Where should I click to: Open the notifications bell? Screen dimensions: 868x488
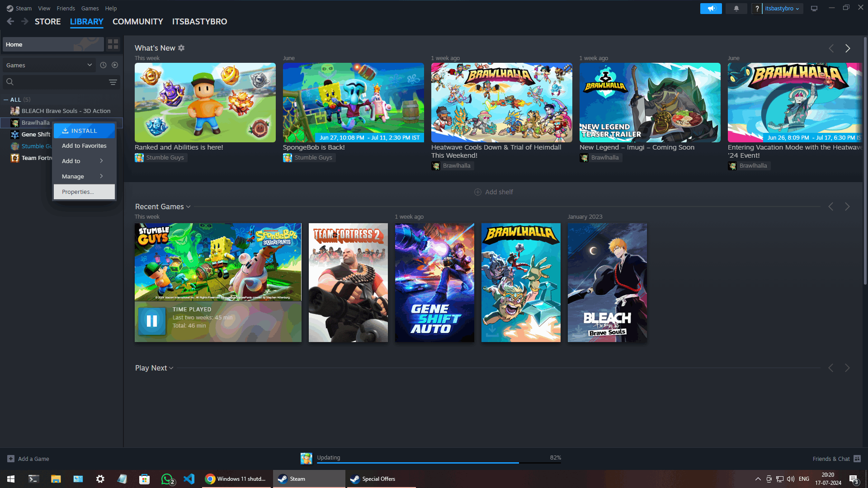coord(736,9)
